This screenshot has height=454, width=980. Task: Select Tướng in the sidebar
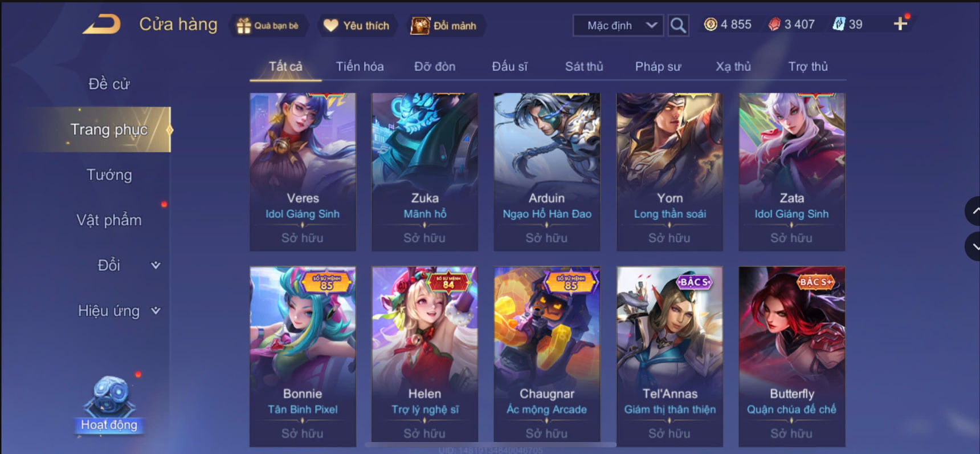pos(109,175)
